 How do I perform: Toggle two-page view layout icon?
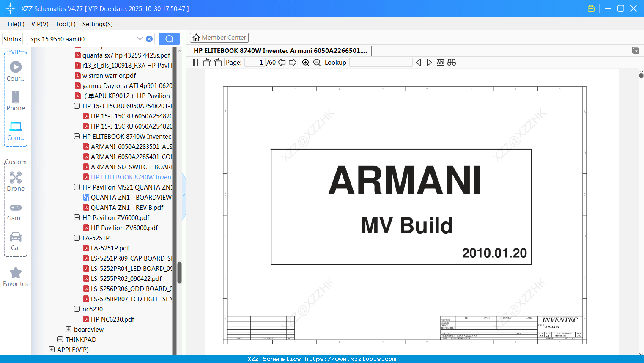(194, 62)
